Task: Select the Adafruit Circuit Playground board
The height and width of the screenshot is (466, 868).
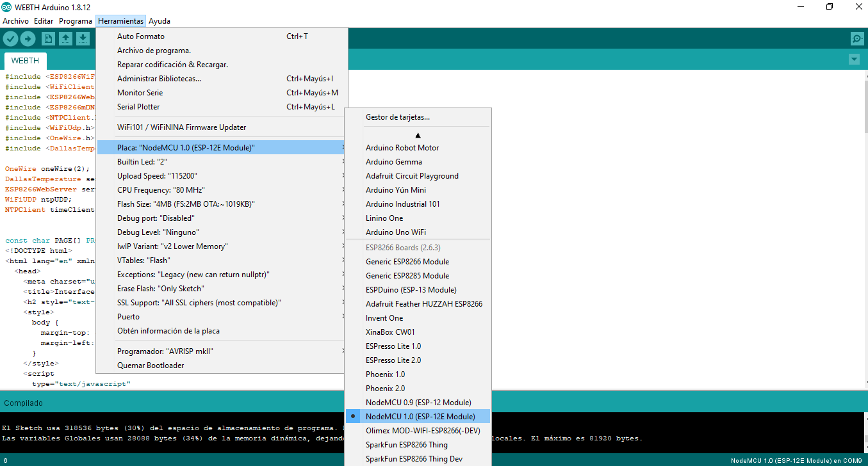Action: 418,176
